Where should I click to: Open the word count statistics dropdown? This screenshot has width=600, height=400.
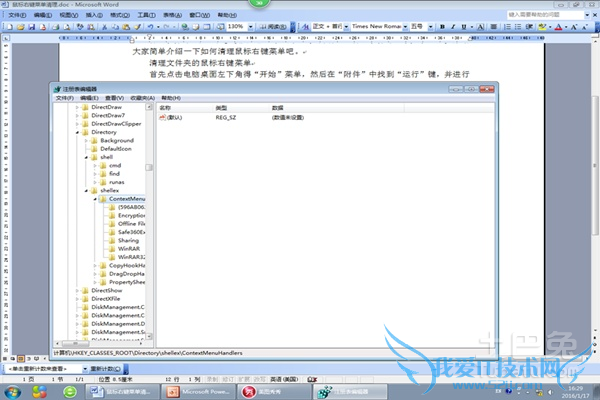pos(85,369)
